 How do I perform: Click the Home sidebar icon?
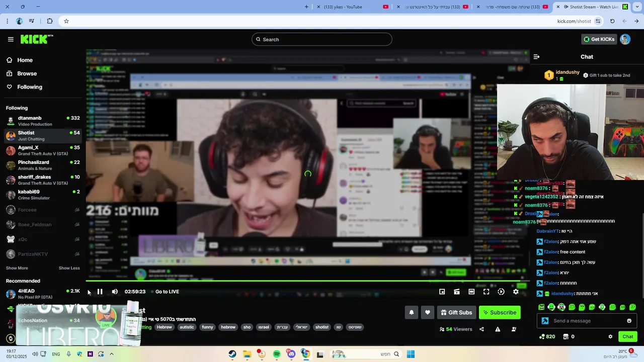[x=9, y=60]
